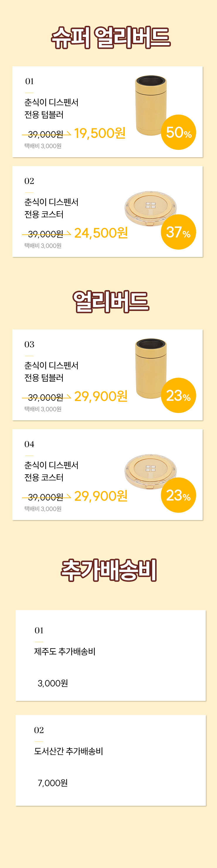This screenshot has height=868, width=217.
Task: Open the early bird tumbler image, item 03
Action: click(x=151, y=369)
